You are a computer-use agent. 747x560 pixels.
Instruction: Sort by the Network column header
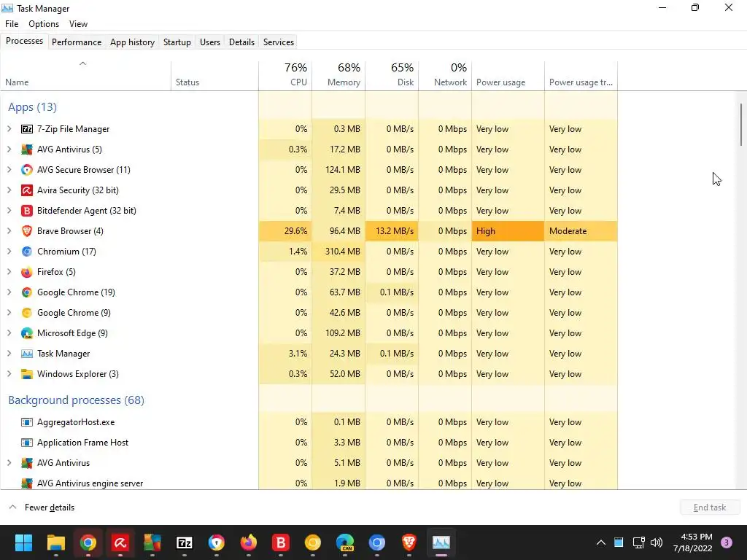coord(446,75)
